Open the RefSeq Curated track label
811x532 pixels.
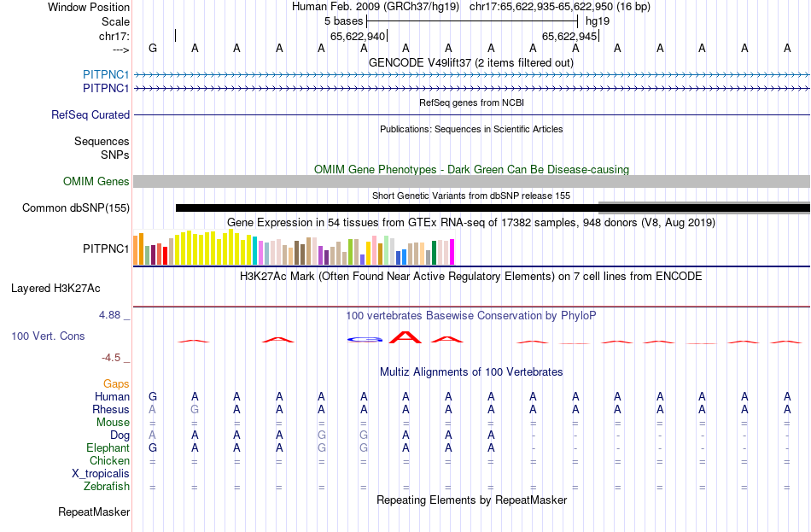coord(90,115)
